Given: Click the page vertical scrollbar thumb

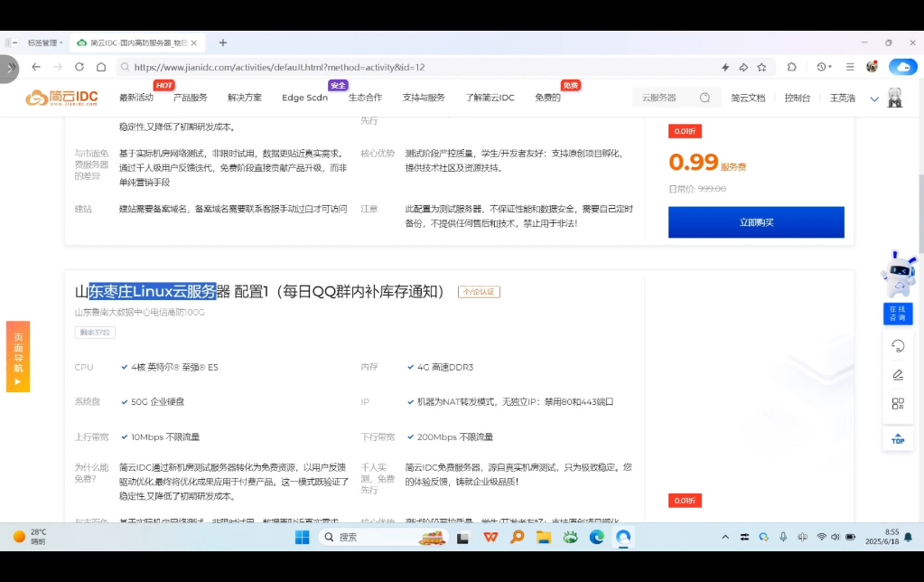Looking at the screenshot, I should pos(920,214).
